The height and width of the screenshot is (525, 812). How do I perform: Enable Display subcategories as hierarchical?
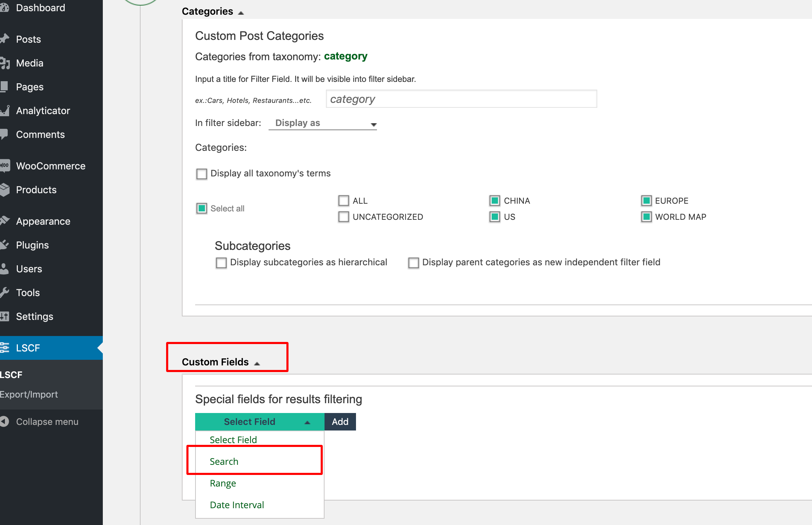pos(221,263)
